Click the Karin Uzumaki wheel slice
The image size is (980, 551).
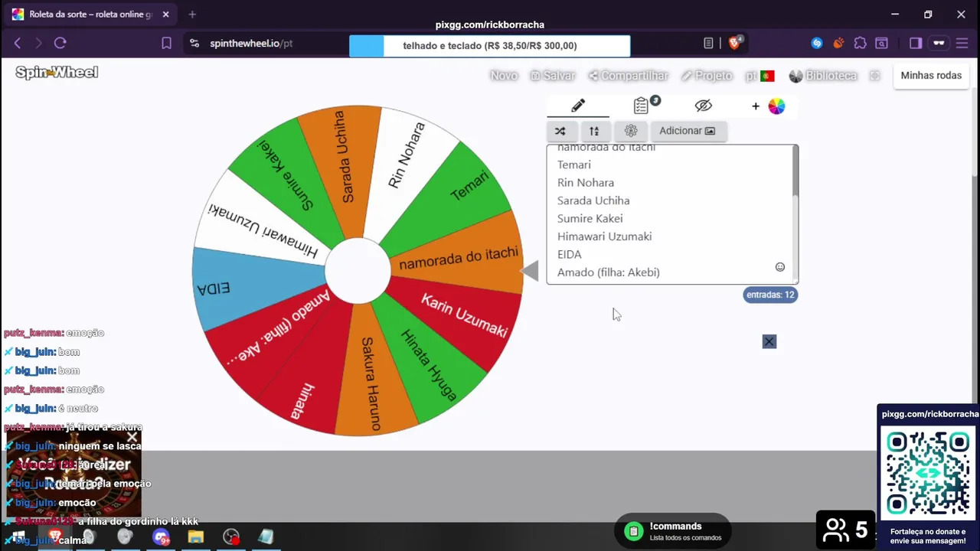tap(464, 315)
